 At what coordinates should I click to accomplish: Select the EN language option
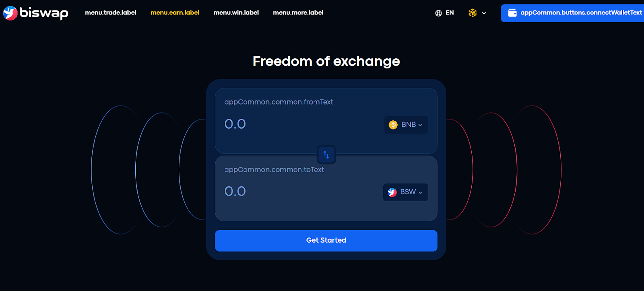(x=450, y=13)
